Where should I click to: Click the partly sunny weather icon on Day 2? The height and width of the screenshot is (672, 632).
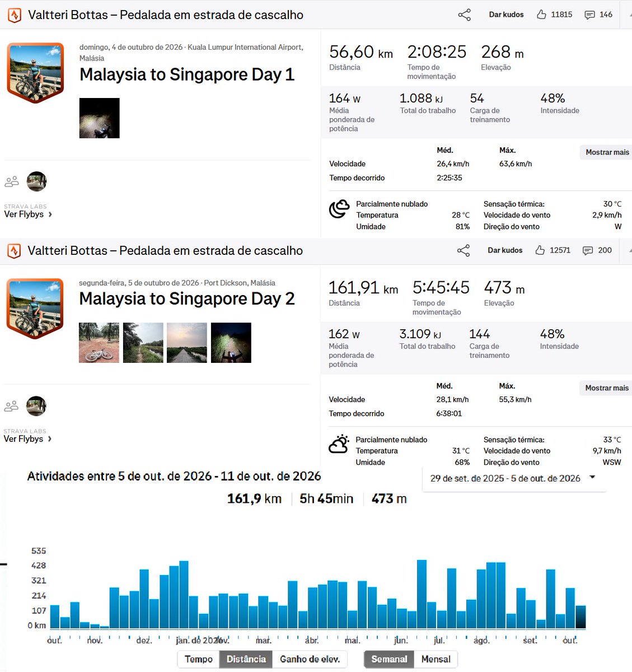(339, 444)
